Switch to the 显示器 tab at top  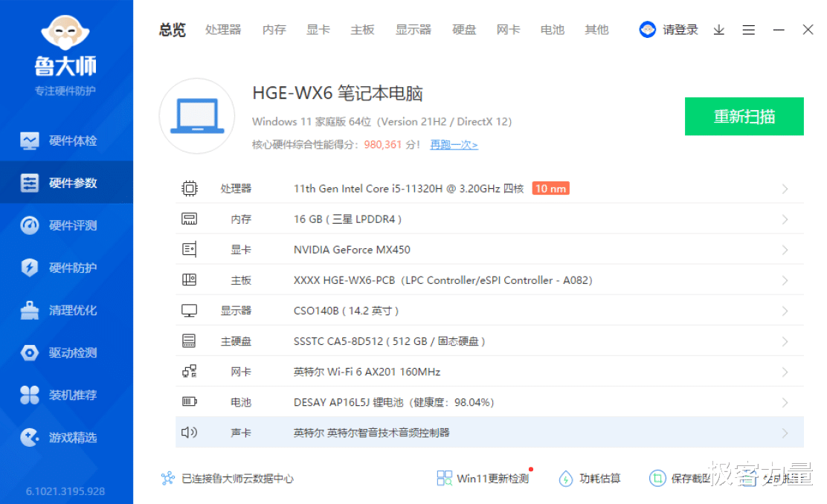tap(413, 30)
